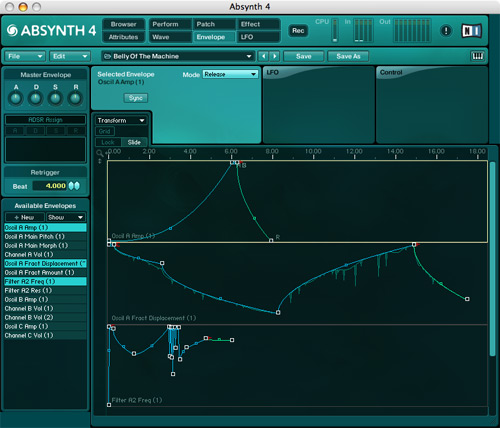Switch to the Wave tab
500x428 pixels.
pyautogui.click(x=170, y=37)
